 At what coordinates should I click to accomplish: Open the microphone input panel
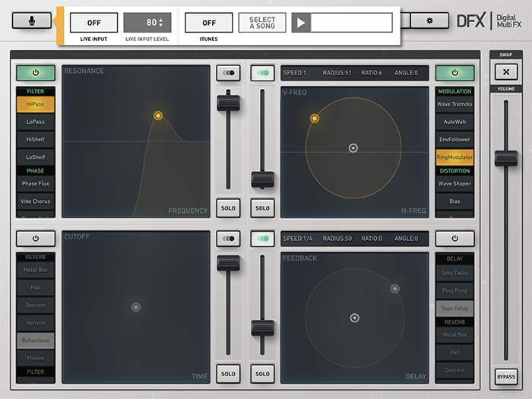[x=32, y=21]
